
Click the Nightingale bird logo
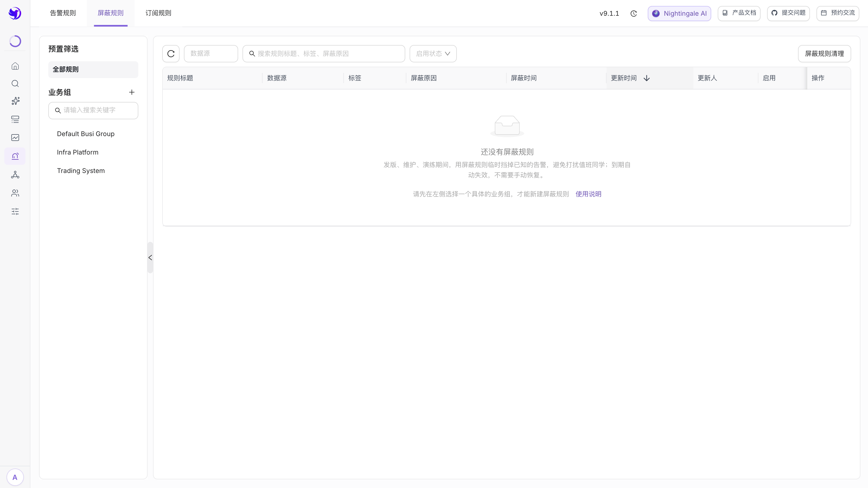point(15,13)
